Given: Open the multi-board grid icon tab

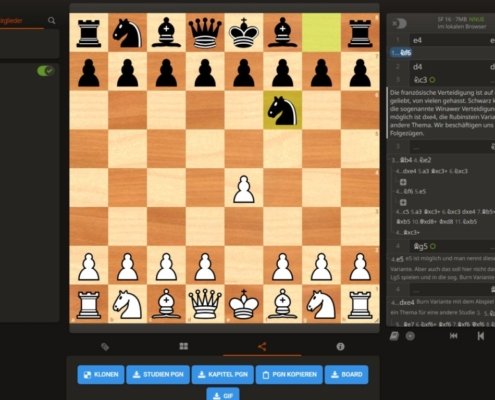Looking at the screenshot, I should 184,346.
